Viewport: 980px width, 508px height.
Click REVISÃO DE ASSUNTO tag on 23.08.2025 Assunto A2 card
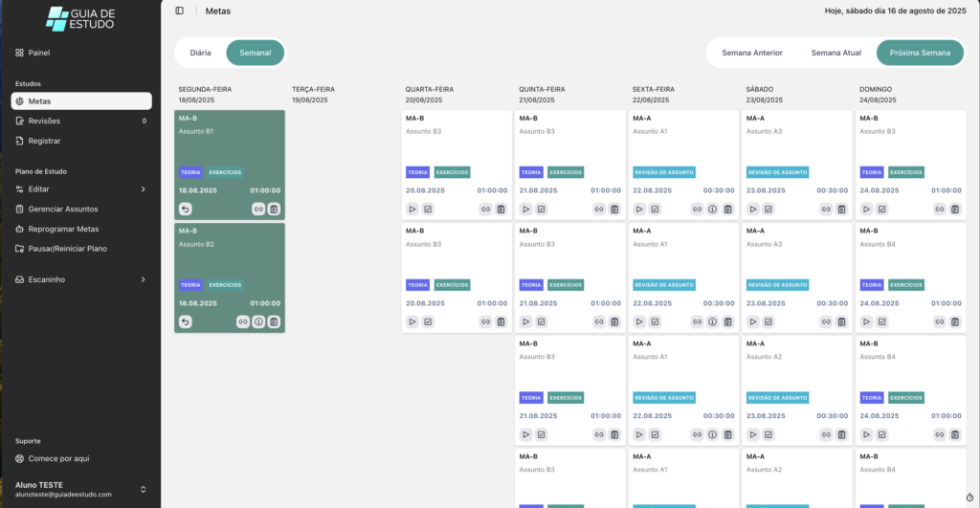[777, 398]
